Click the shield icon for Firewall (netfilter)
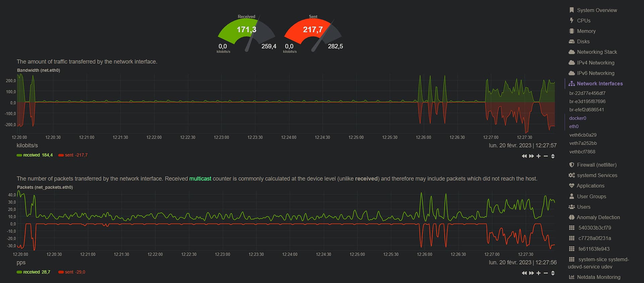Screen dimensions: 644x283 [x=572, y=165]
